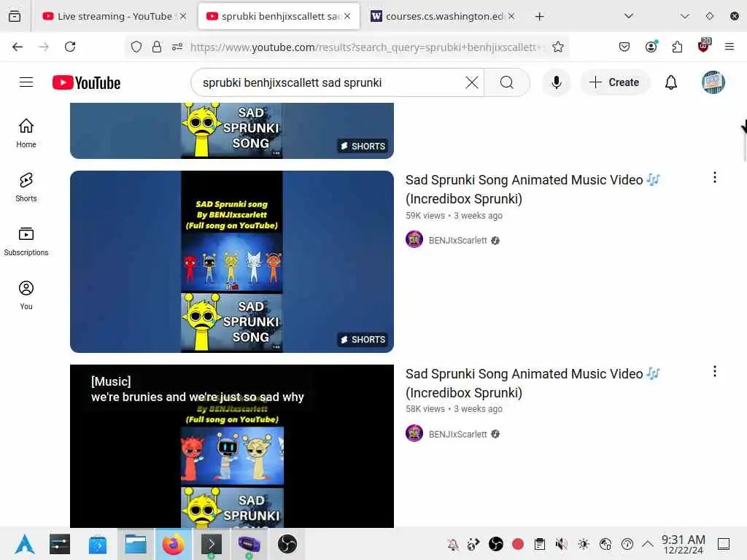Open the file manager in taskbar

click(x=135, y=544)
